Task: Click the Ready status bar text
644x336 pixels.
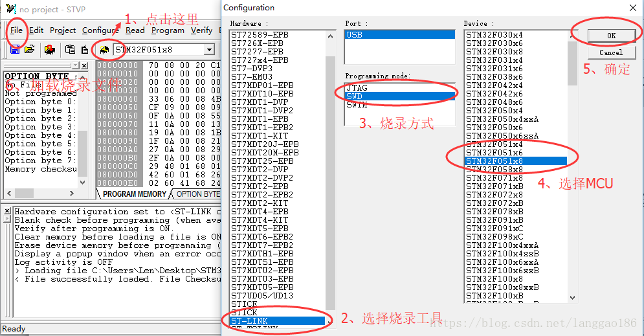Action: pyautogui.click(x=14, y=329)
